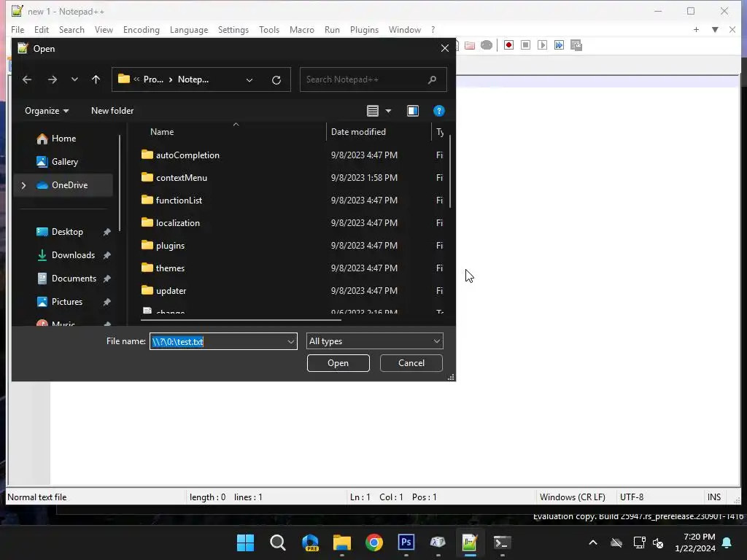Image resolution: width=747 pixels, height=560 pixels.
Task: Go back in Open dialog
Action: [27, 79]
